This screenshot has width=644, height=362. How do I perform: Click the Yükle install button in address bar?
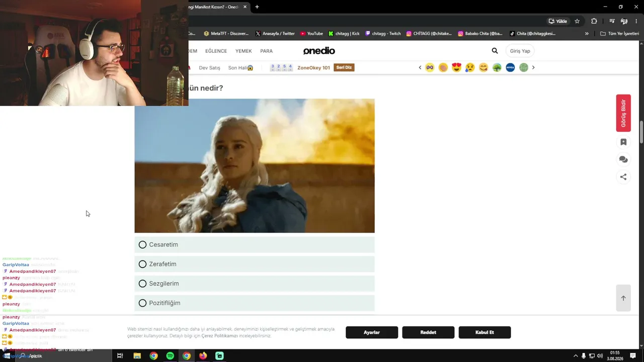pos(558,21)
